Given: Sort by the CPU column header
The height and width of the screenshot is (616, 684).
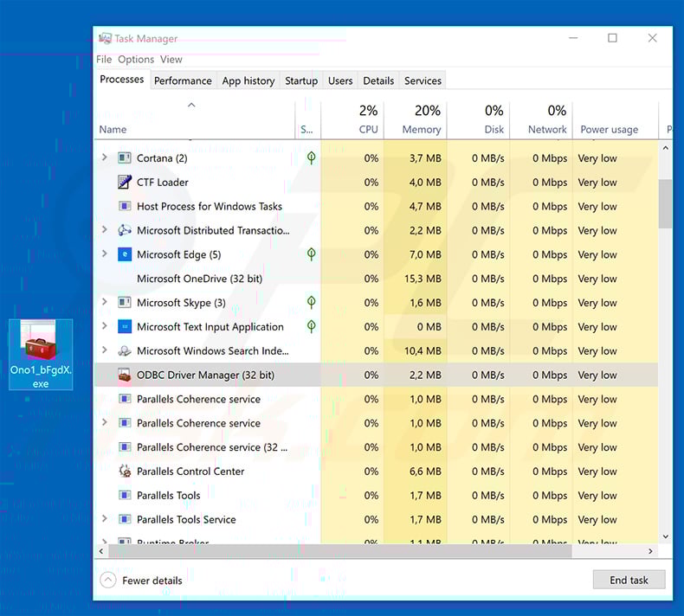Looking at the screenshot, I should click(x=352, y=120).
